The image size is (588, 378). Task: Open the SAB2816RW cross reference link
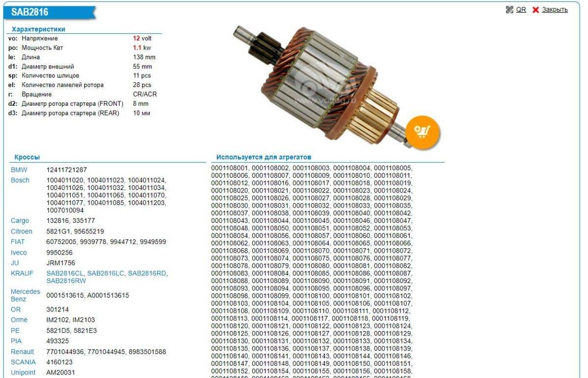[x=66, y=281]
